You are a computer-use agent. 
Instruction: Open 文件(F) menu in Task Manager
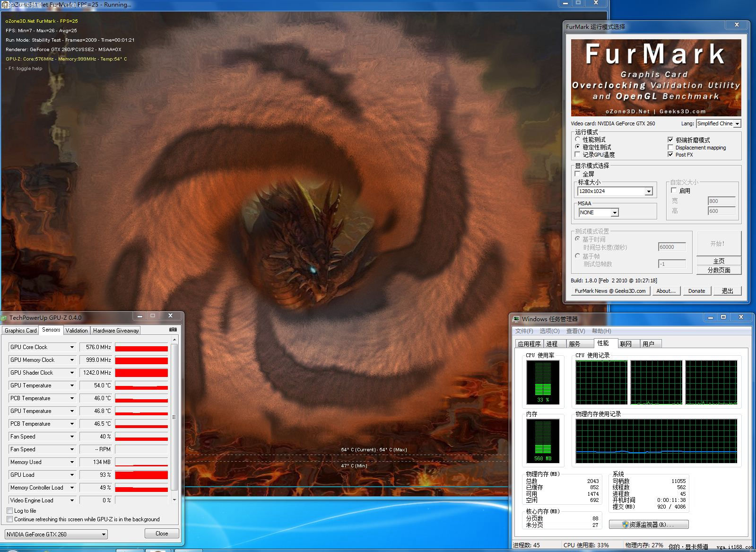[x=524, y=331]
